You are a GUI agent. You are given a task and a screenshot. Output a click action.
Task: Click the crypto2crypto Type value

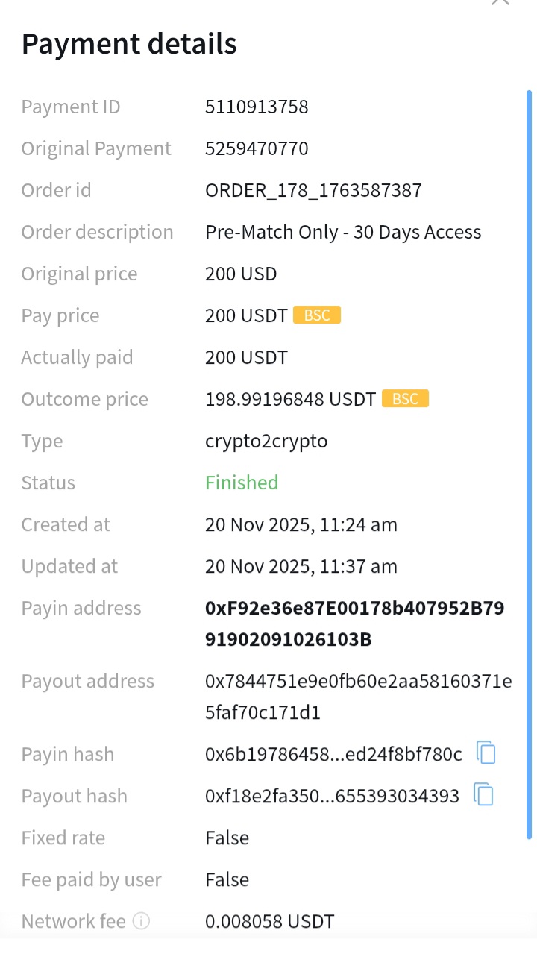coord(266,441)
